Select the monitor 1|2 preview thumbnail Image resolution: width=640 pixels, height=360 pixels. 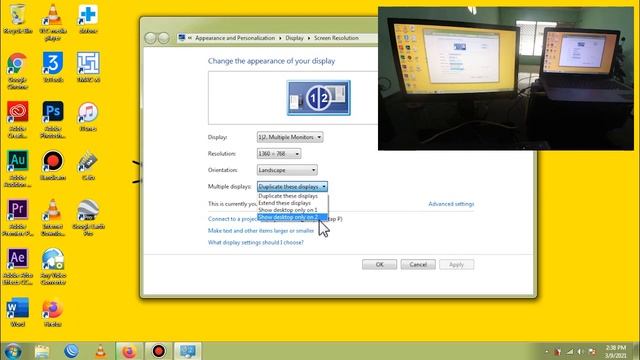pyautogui.click(x=318, y=98)
